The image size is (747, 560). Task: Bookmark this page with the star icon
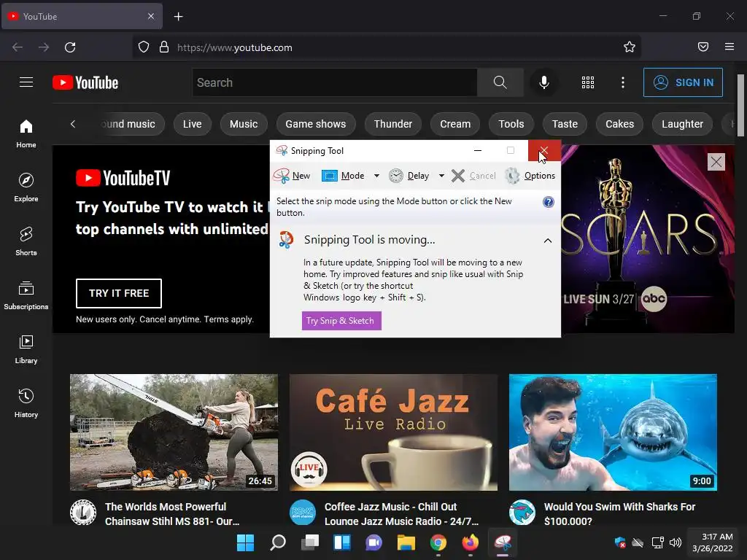click(x=630, y=47)
